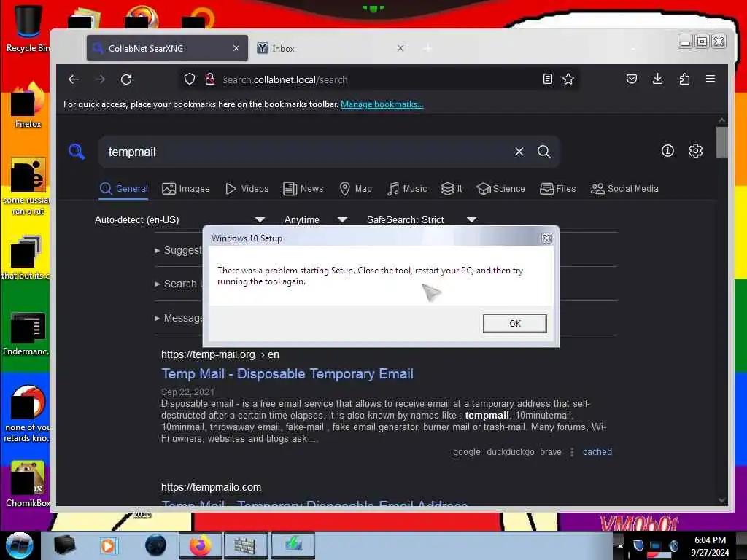Open the Firefox hamburger menu
The width and height of the screenshot is (747, 560).
pos(711,79)
